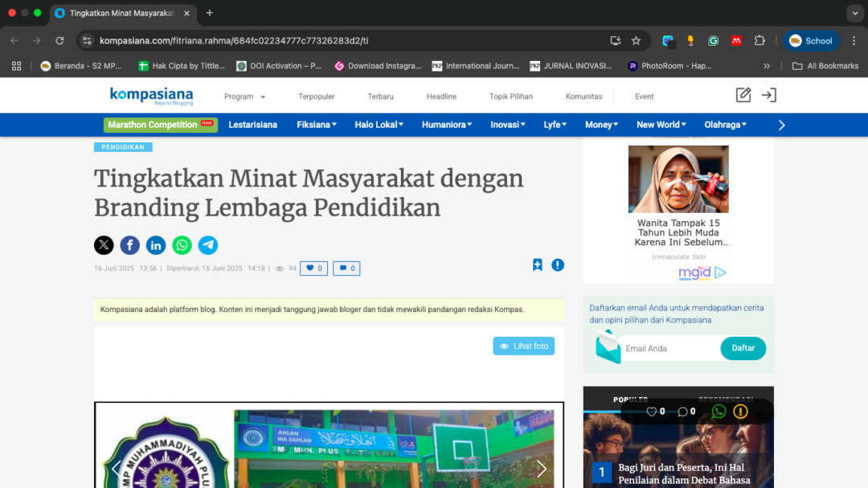Open the write article pencil icon
The height and width of the screenshot is (488, 868).
click(x=743, y=96)
